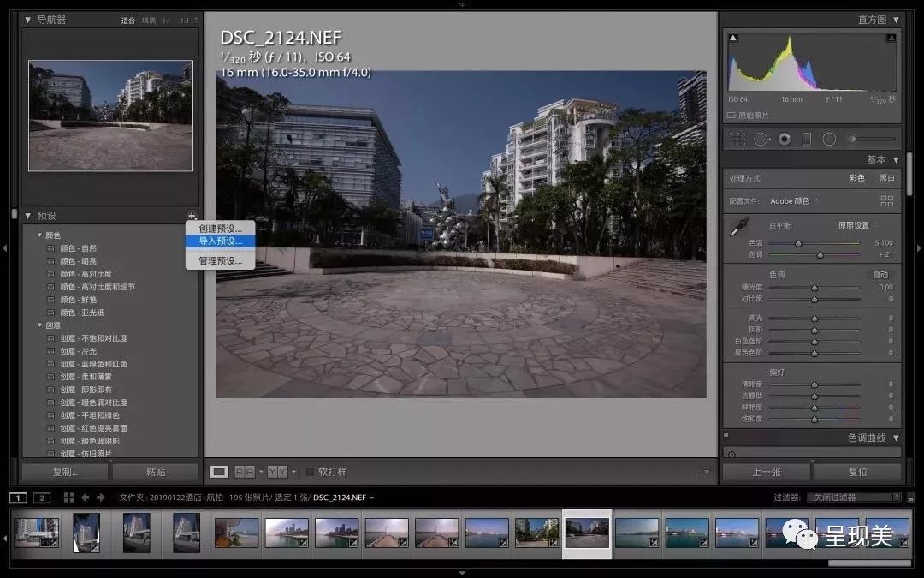Screen dimensions: 924x578
Task: Toggle shadow clipping indicator in histogram
Action: [733, 39]
